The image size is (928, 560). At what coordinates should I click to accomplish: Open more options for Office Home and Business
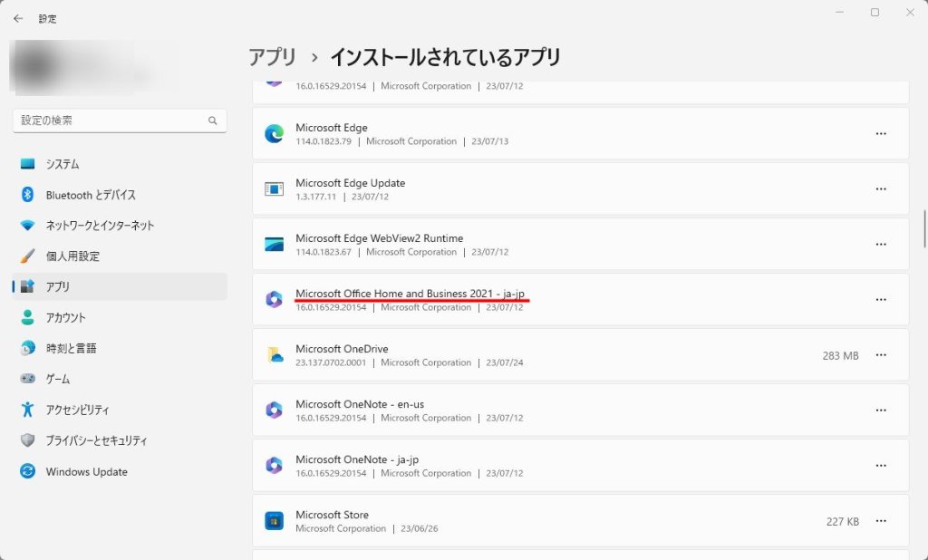[881, 300]
